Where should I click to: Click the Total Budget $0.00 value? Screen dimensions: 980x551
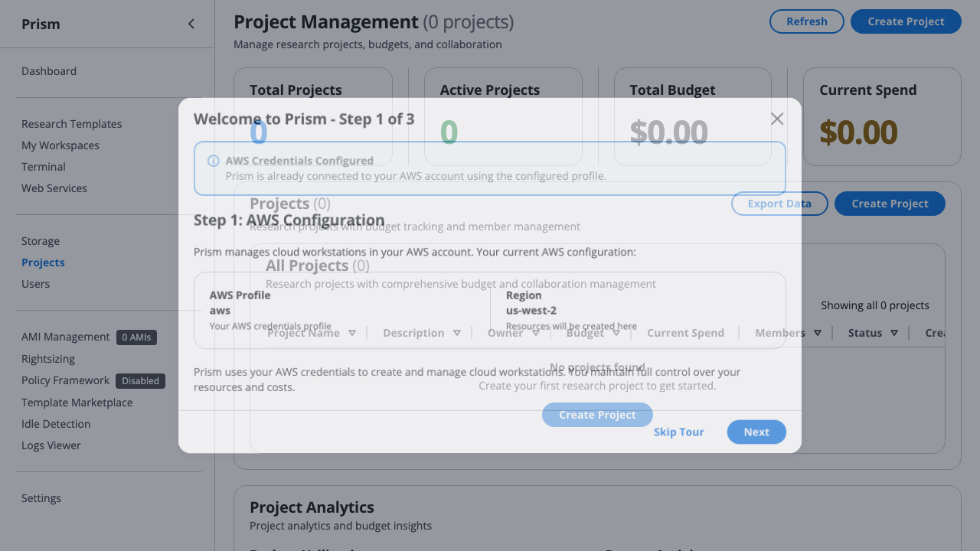(x=669, y=132)
